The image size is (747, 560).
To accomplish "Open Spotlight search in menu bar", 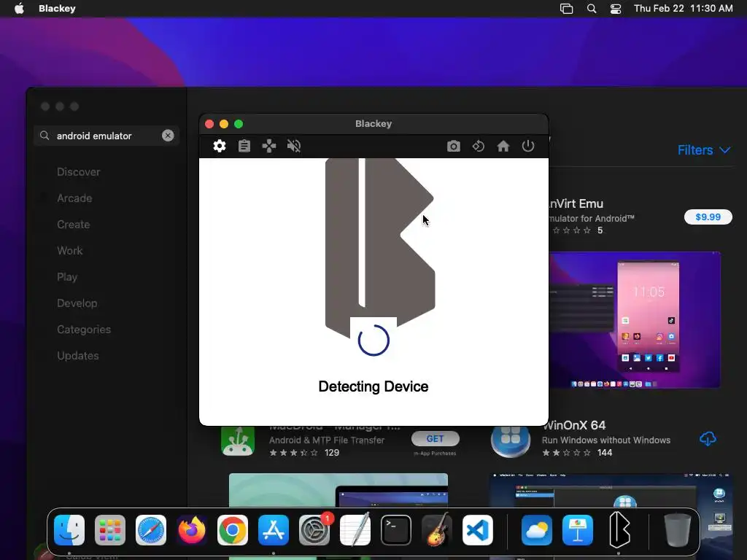I will tap(591, 8).
